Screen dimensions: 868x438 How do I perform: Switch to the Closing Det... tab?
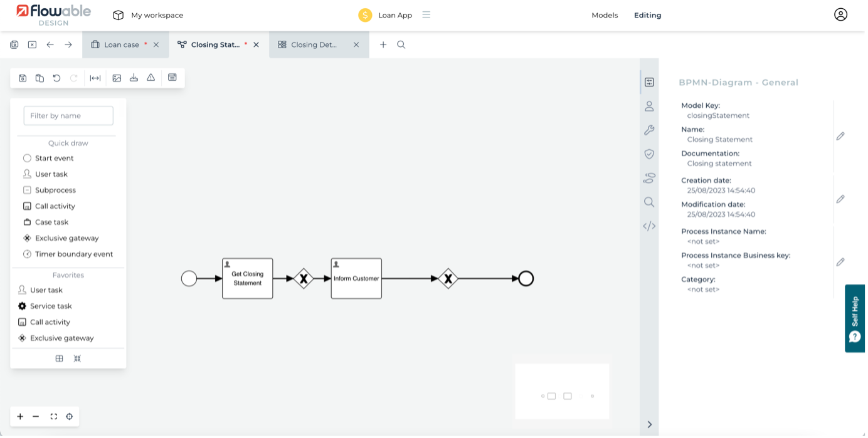314,44
